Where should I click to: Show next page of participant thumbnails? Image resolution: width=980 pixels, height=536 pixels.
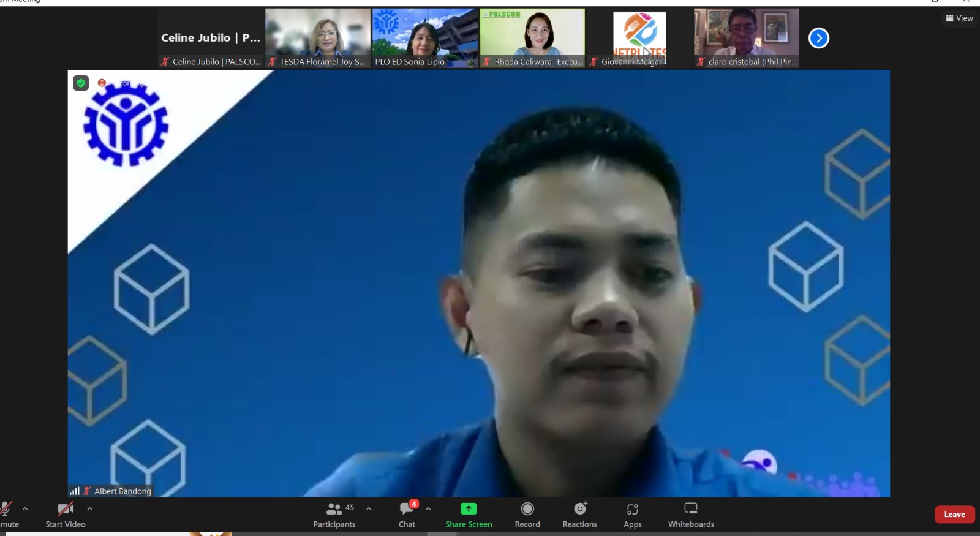819,38
